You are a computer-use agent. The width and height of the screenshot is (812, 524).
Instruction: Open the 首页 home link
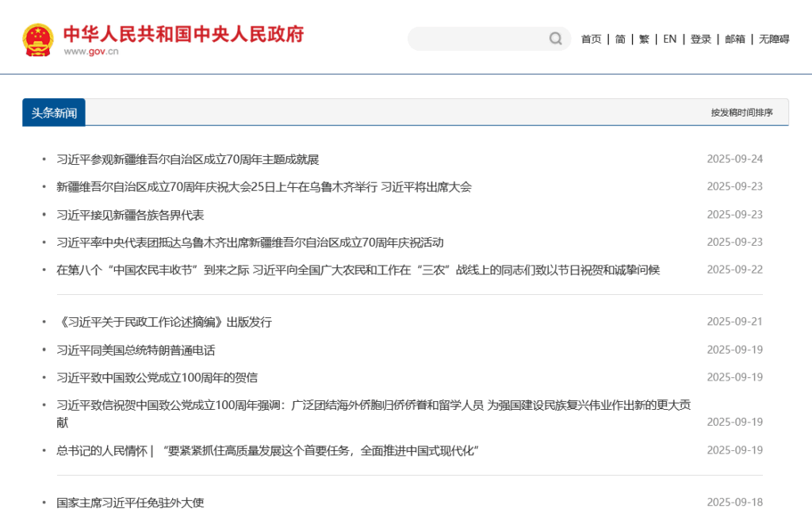point(591,39)
